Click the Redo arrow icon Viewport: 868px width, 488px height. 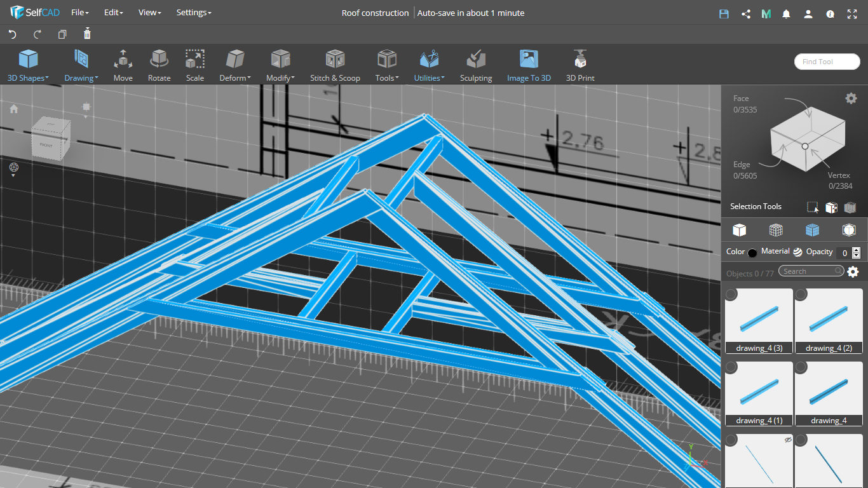[x=37, y=34]
